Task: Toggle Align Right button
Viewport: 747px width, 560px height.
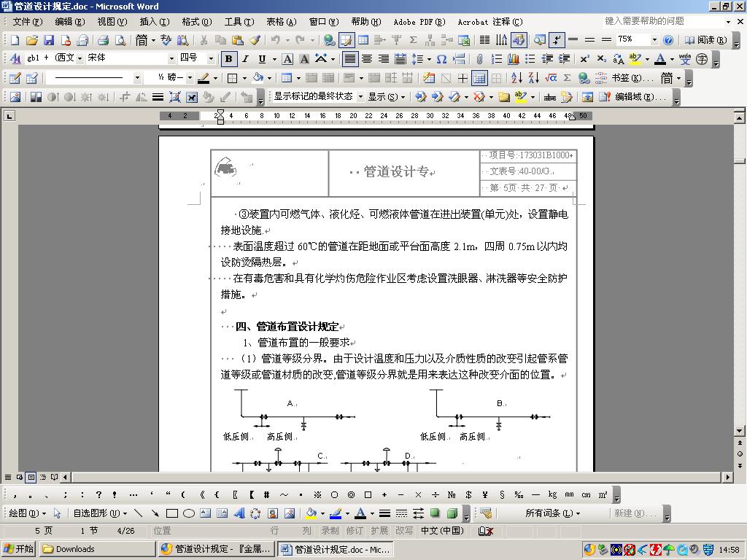Action: (x=384, y=59)
